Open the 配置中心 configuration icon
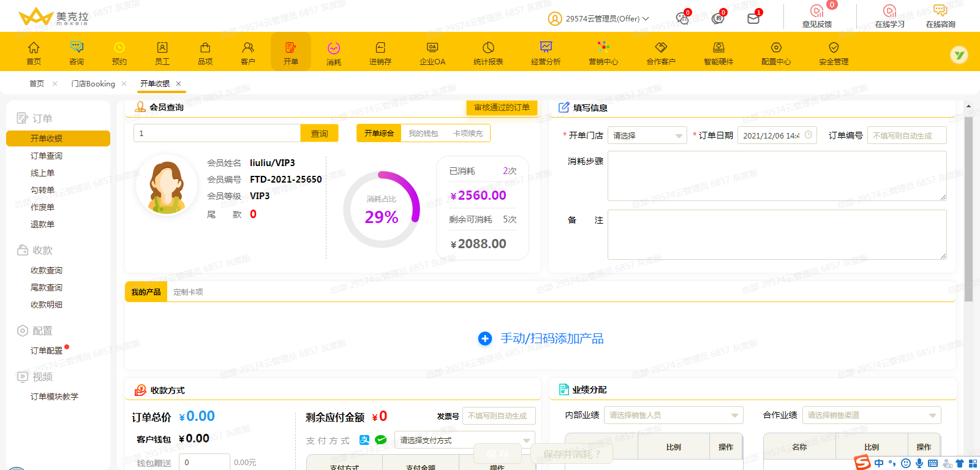980x470 pixels. tap(776, 48)
